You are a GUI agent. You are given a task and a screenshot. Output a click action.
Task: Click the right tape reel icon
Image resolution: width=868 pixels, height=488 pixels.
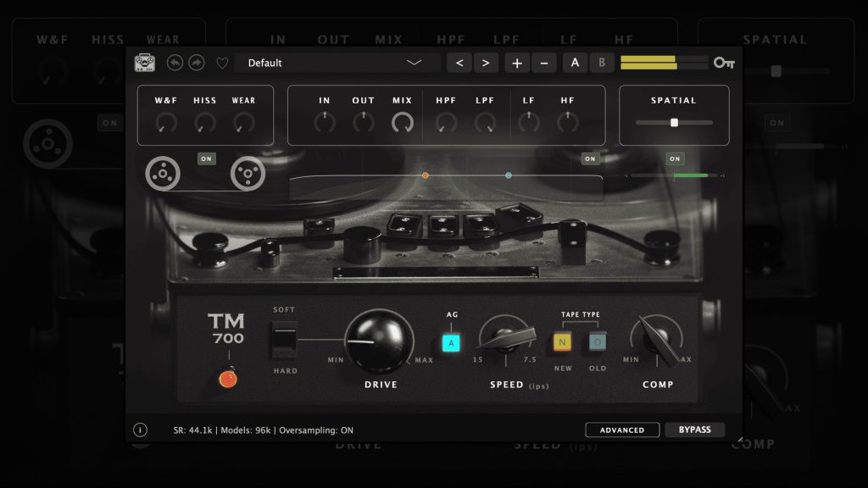(248, 173)
